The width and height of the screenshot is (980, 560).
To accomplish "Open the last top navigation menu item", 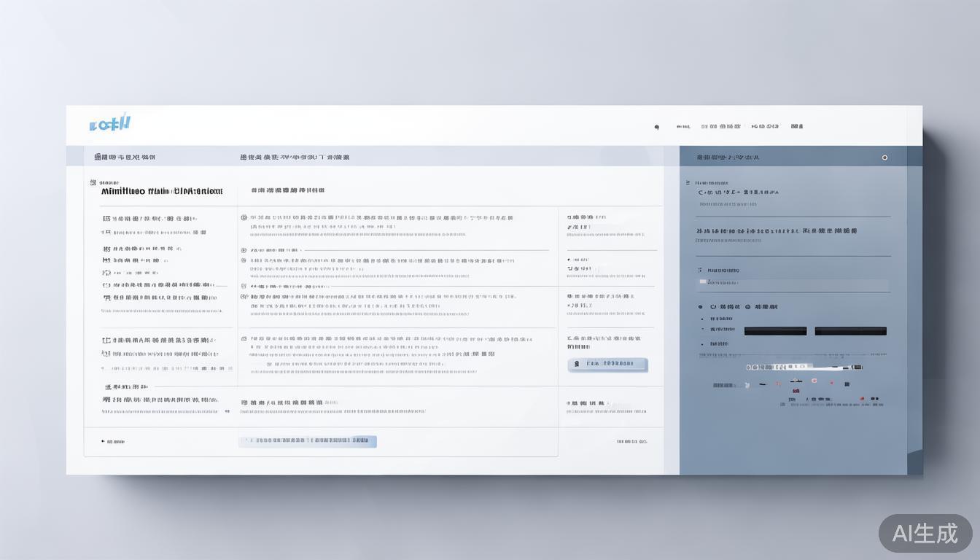I will click(797, 126).
